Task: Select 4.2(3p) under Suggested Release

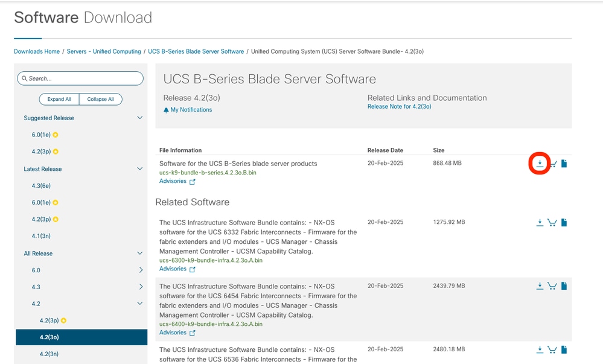Action: click(x=41, y=152)
